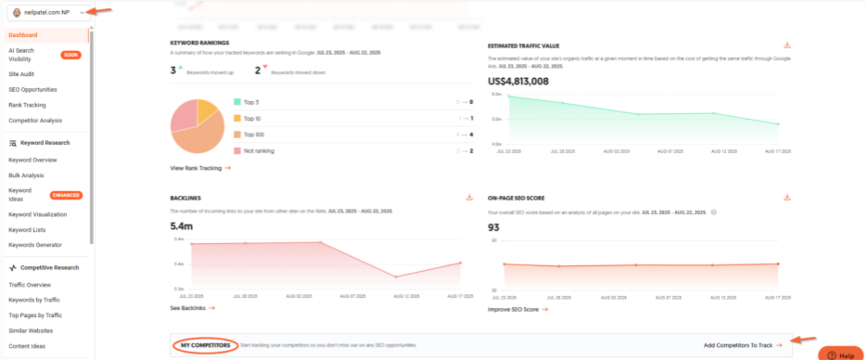Click the keywords moved up green arrow
Screen dimensions: 868x360
point(181,67)
